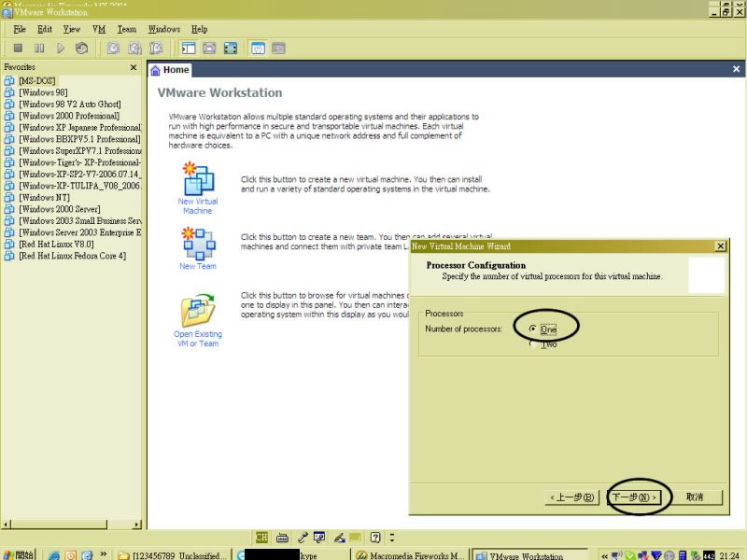747x560 pixels.
Task: Click the IME bar options arrows
Action: pos(392,538)
